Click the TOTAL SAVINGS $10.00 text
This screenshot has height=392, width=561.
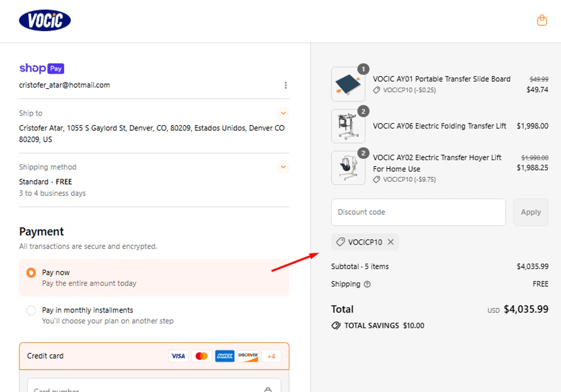pos(384,325)
